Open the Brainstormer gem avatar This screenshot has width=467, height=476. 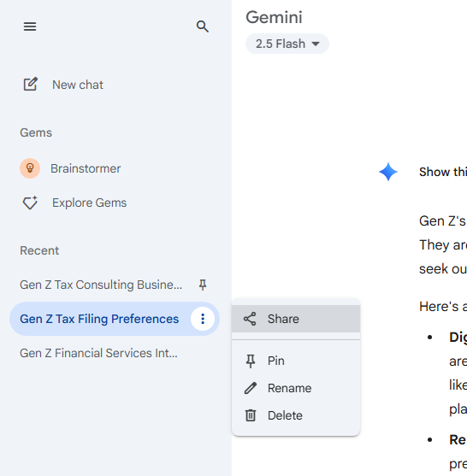[30, 168]
